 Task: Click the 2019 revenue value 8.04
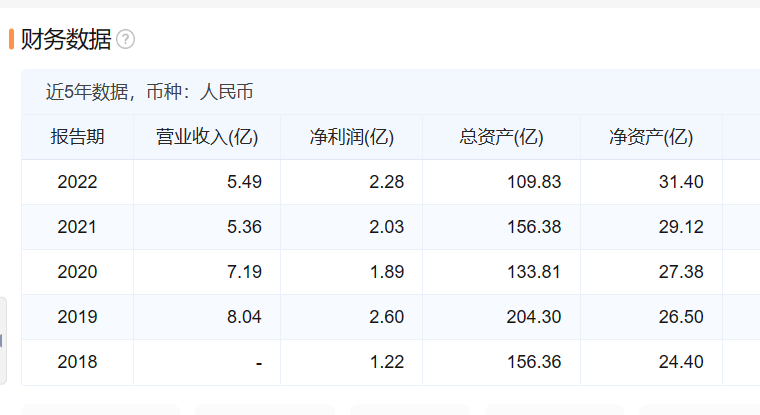pyautogui.click(x=244, y=317)
